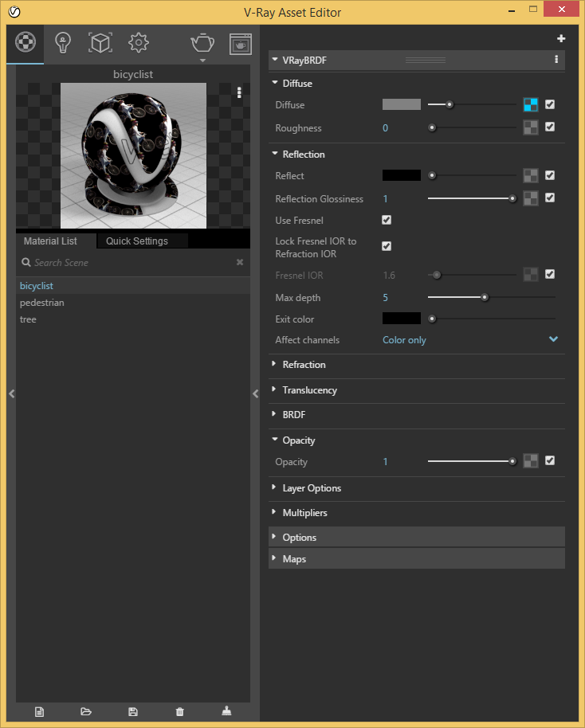Viewport: 585px width, 728px height.
Task: Collapse the Reflection section
Action: pyautogui.click(x=275, y=153)
